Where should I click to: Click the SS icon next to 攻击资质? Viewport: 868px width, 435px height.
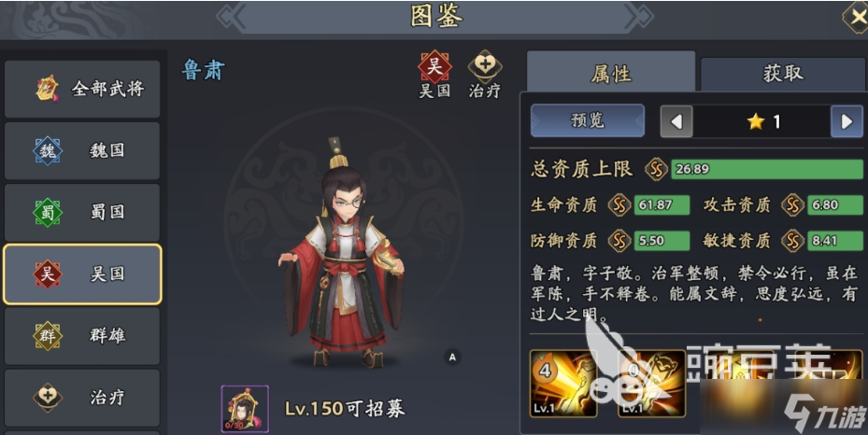(792, 205)
